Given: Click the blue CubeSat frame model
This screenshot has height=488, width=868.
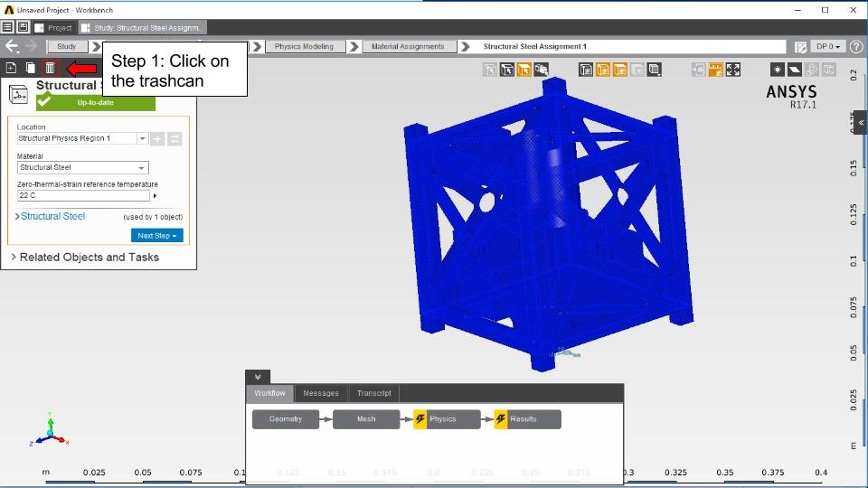Looking at the screenshot, I should (x=548, y=224).
